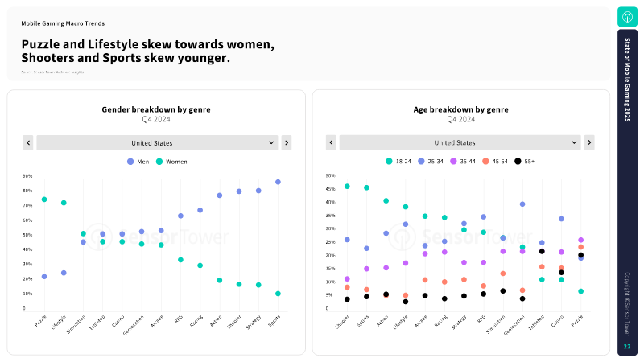
Task: Go to previous country in Gender chart
Action: [28, 143]
